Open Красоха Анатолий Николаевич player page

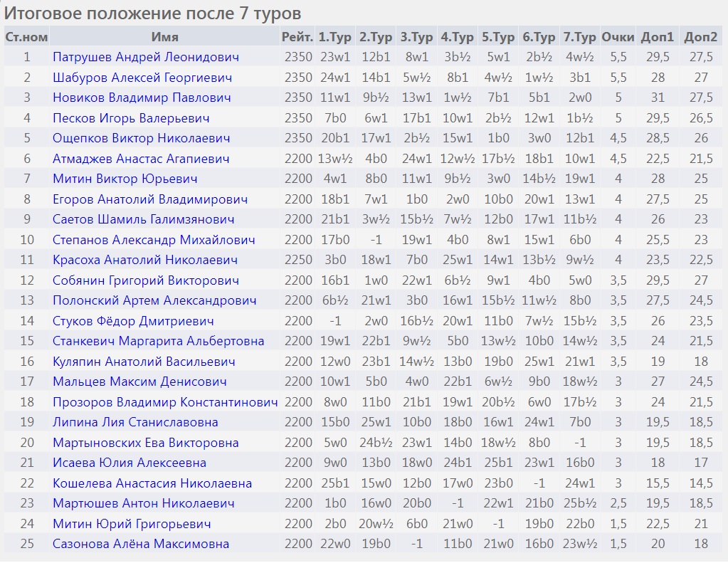(145, 260)
